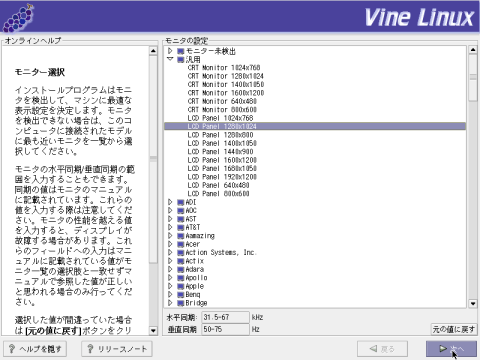Image resolution: width=480 pixels, height=360 pixels.
Task: Select highlighted LCD Panel 1280x1024 row
Action: tap(315, 126)
